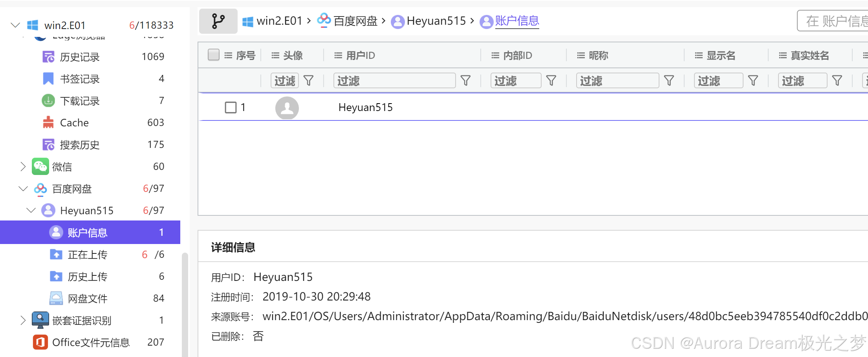Click the Heyuan515 avatar icon in breadcrumb

397,22
